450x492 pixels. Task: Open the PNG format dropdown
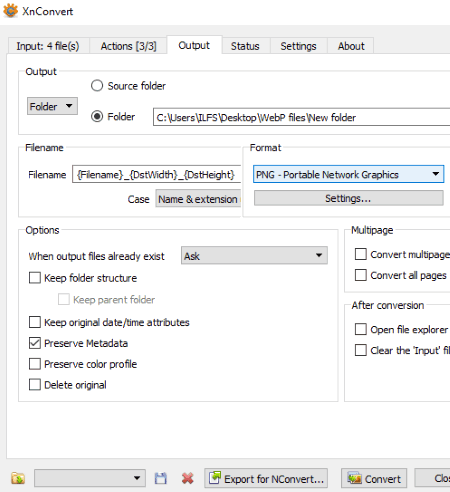click(x=348, y=174)
